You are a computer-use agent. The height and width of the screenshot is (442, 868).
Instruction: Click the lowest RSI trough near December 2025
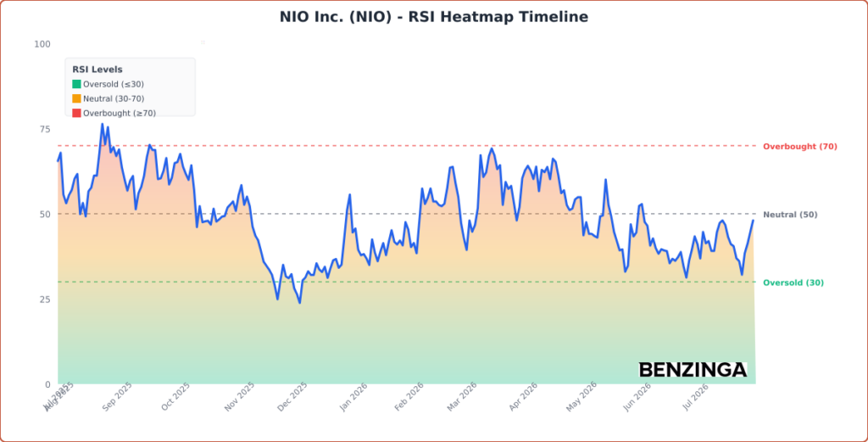coord(299,302)
